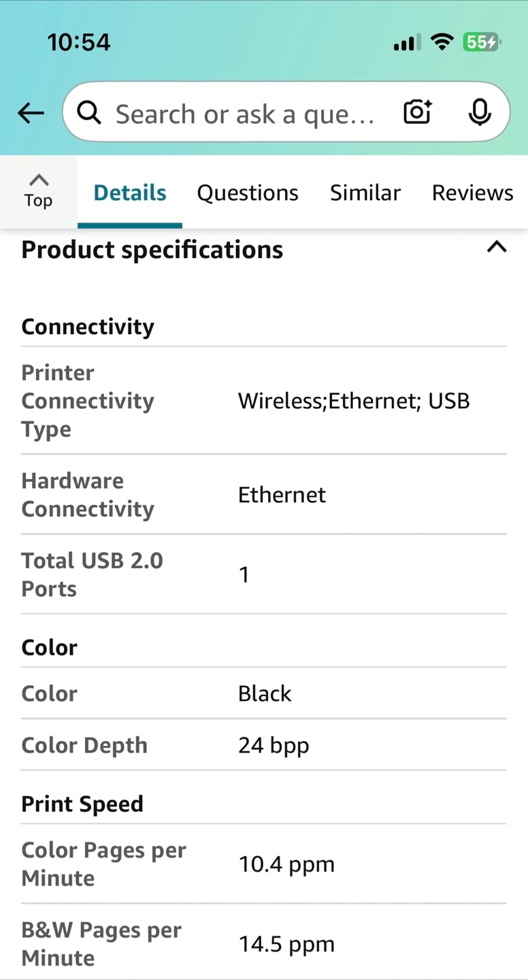528x980 pixels.
Task: Tap the Wi-Fi status icon
Action: 442,42
